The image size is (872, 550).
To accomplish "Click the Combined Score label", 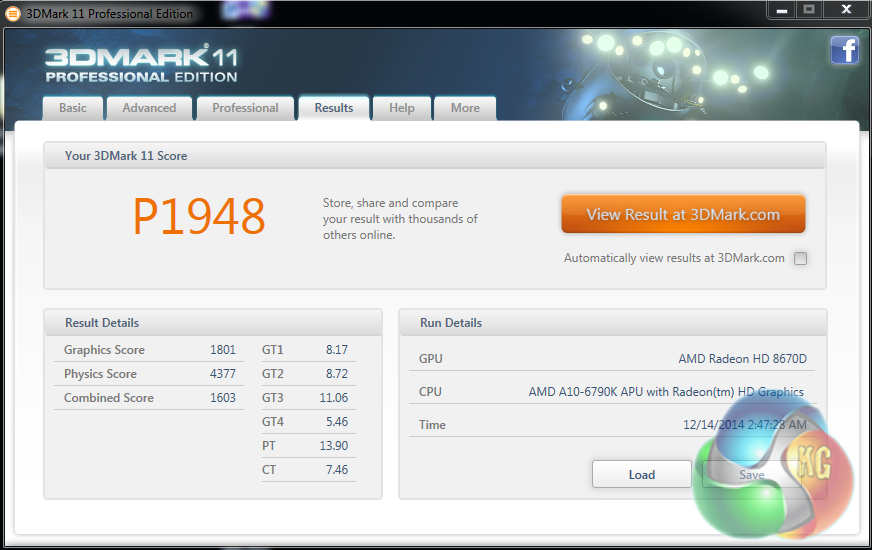I will point(108,398).
